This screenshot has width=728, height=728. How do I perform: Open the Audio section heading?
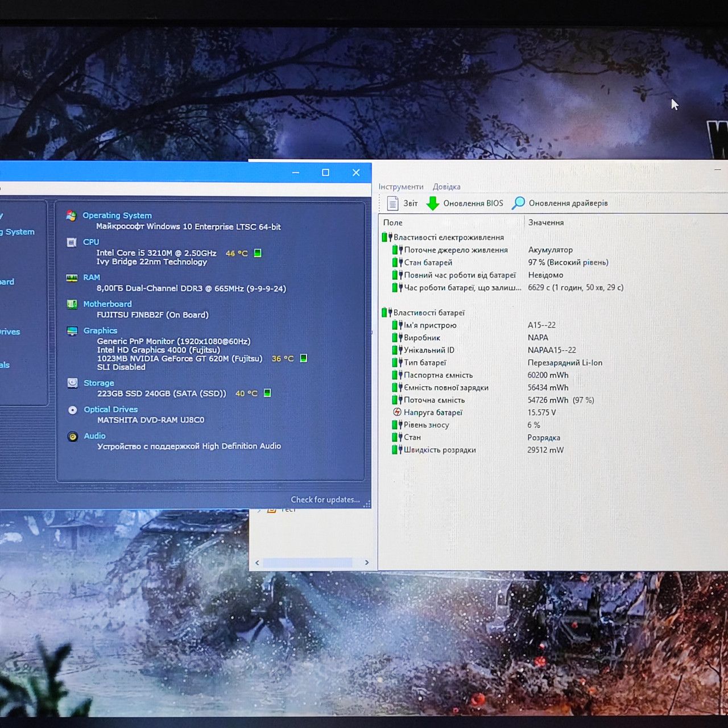pos(95,436)
